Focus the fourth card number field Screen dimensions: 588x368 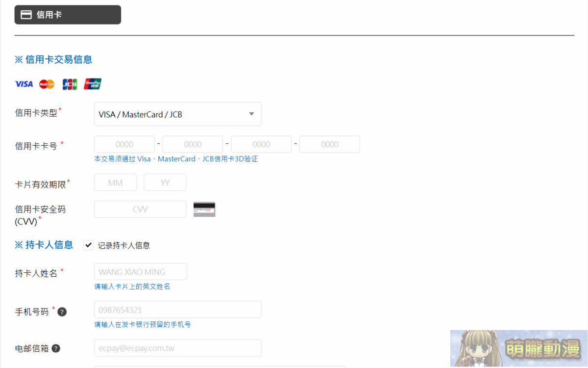coord(330,144)
